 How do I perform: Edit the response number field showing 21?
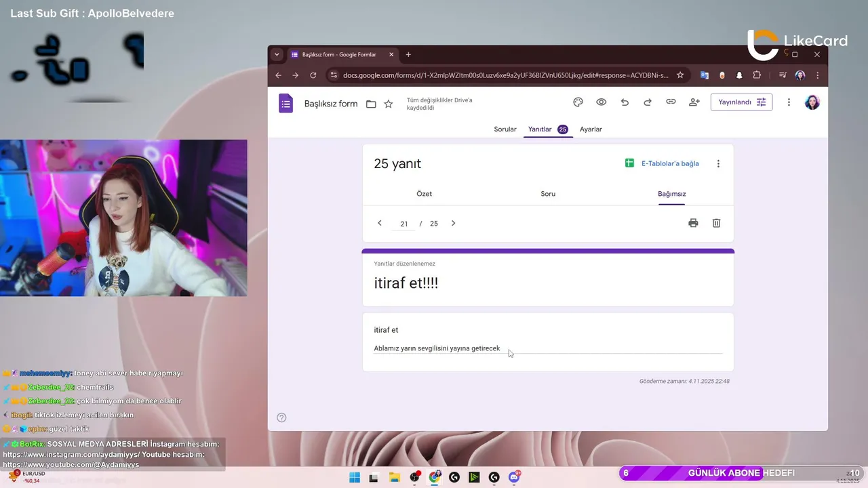click(x=403, y=224)
